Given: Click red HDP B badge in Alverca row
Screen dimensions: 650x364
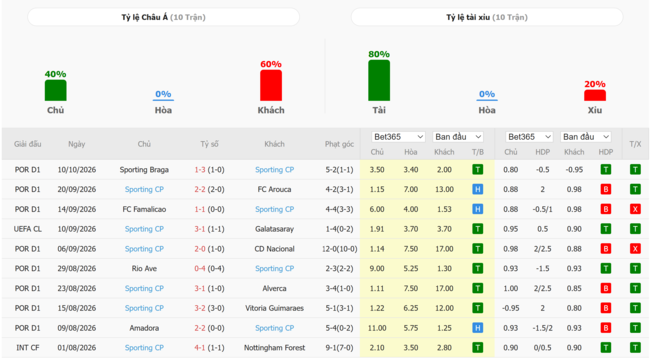Looking at the screenshot, I should (606, 288).
